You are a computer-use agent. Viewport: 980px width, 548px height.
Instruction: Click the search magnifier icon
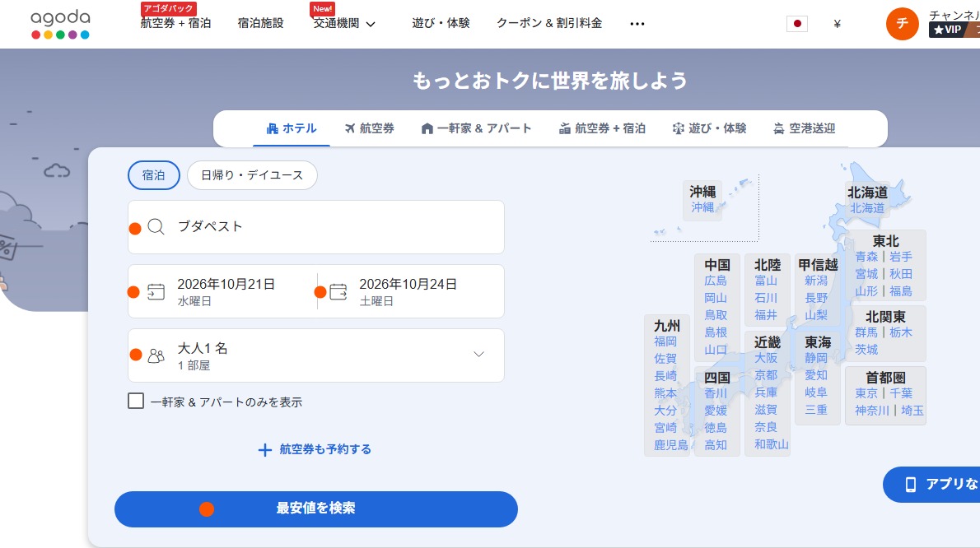(x=156, y=227)
